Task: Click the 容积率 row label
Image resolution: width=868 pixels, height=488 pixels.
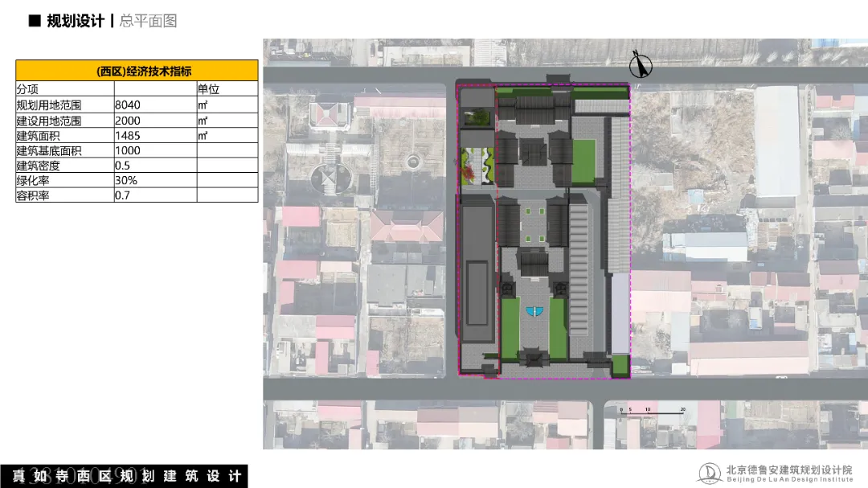Action: [x=33, y=195]
